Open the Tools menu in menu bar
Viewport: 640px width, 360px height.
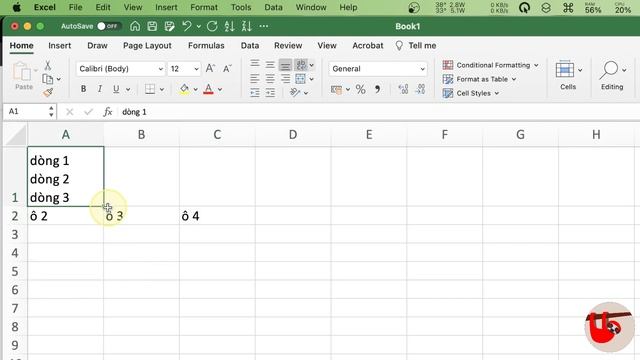241,7
